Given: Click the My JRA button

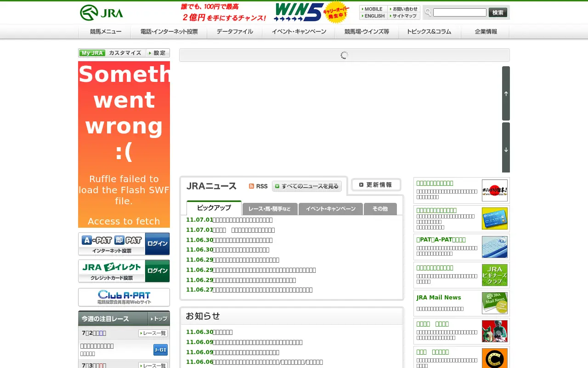Looking at the screenshot, I should (92, 53).
